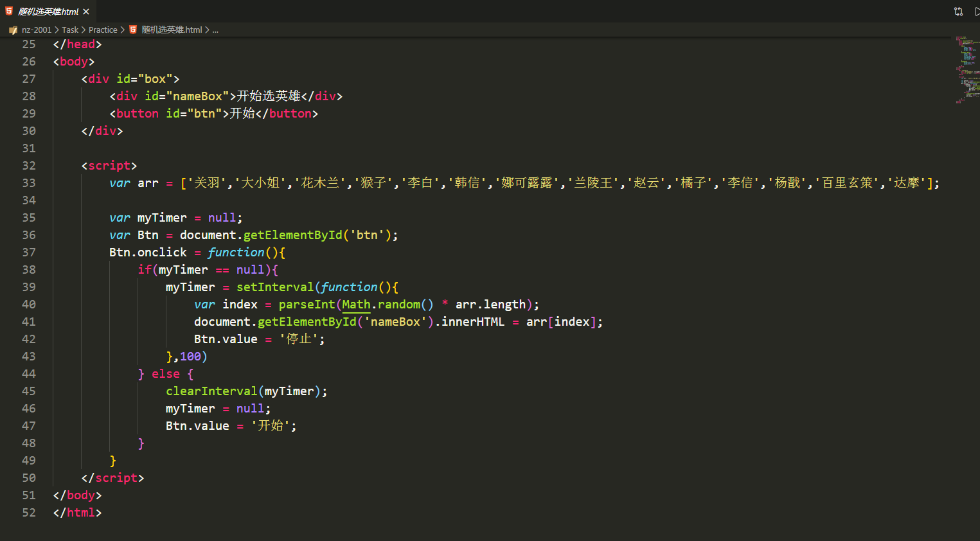Image resolution: width=980 pixels, height=541 pixels.
Task: Click the arr variable name on line 33
Action: click(148, 183)
